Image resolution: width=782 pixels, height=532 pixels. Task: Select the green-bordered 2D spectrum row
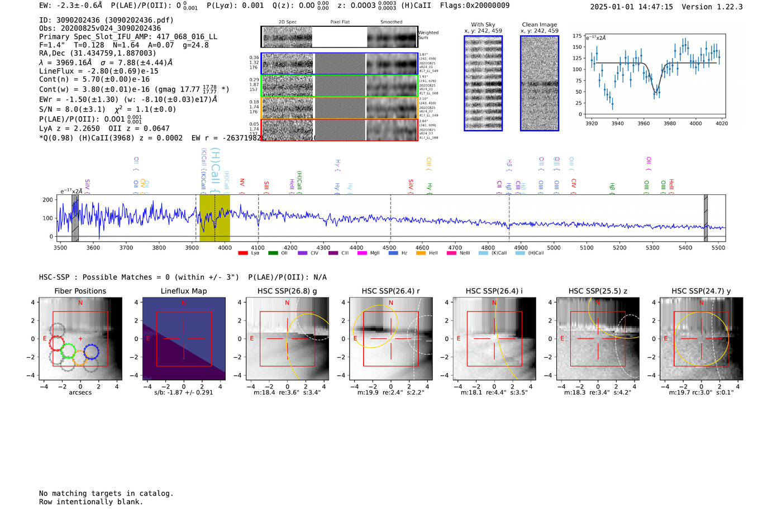click(340, 85)
